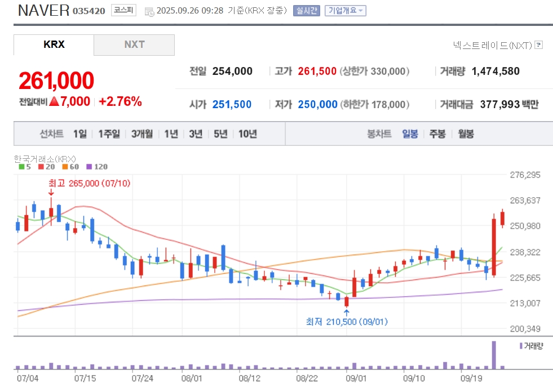This screenshot has width=553, height=392.
Task: Click the 08/01 date on the x-axis
Action: point(192,378)
